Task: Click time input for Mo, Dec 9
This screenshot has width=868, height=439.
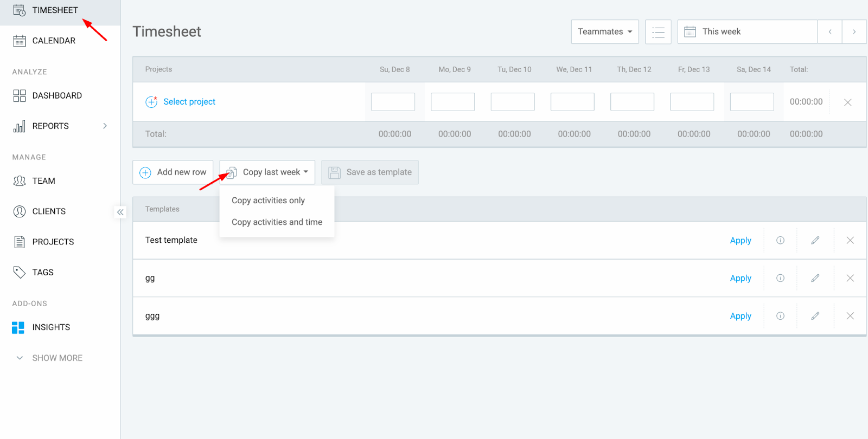Action: click(x=453, y=102)
